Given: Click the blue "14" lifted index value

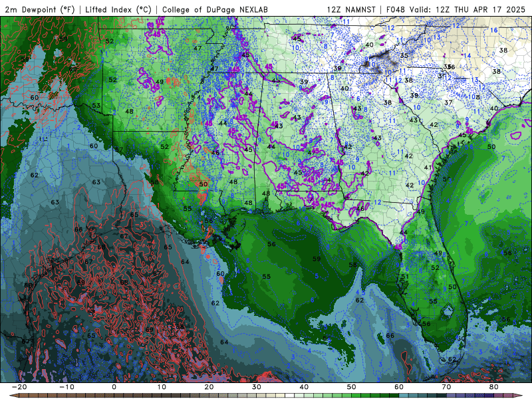Looking at the screenshot, I should (x=467, y=56).
